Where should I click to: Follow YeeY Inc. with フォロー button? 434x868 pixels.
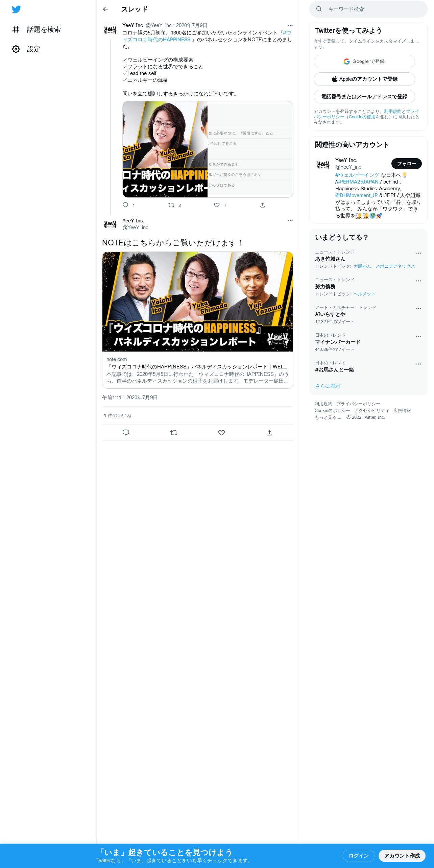pyautogui.click(x=407, y=164)
